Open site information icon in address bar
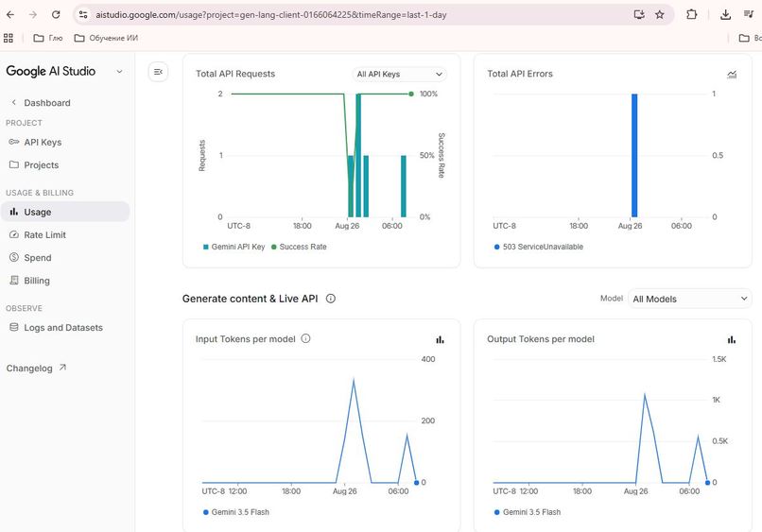The image size is (762, 532). point(83,14)
